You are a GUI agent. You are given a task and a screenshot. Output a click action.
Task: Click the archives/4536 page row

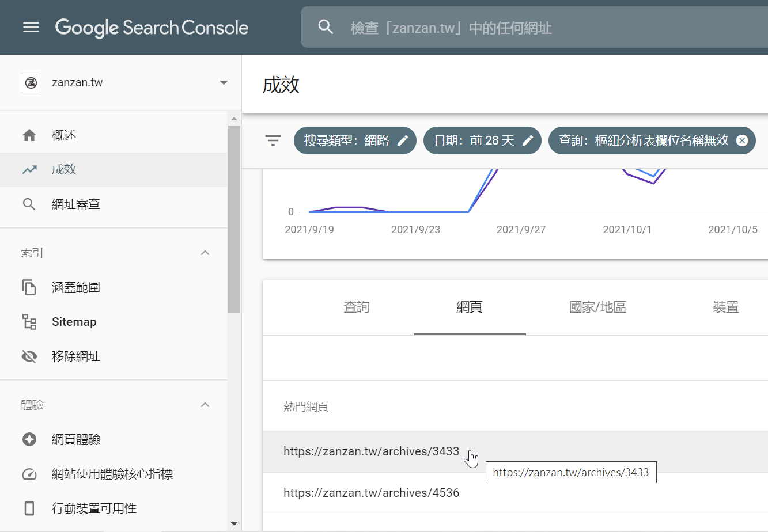click(x=515, y=493)
